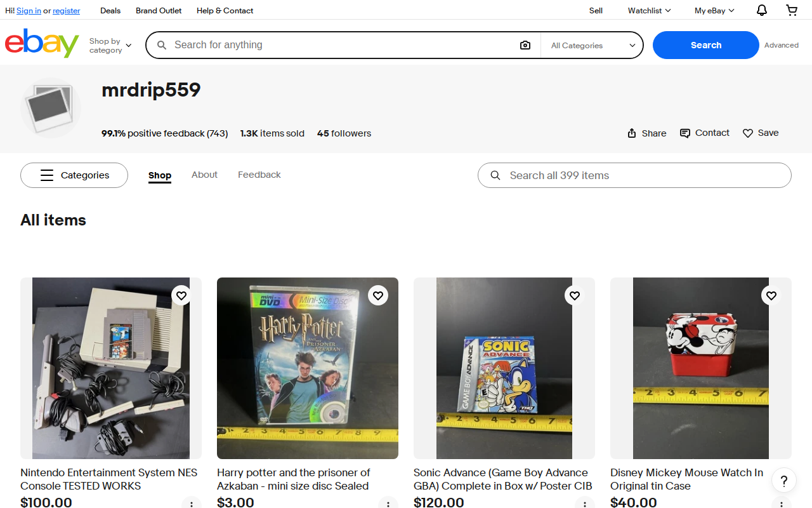Open the shopping cart icon
This screenshot has width=812, height=508.
[792, 10]
